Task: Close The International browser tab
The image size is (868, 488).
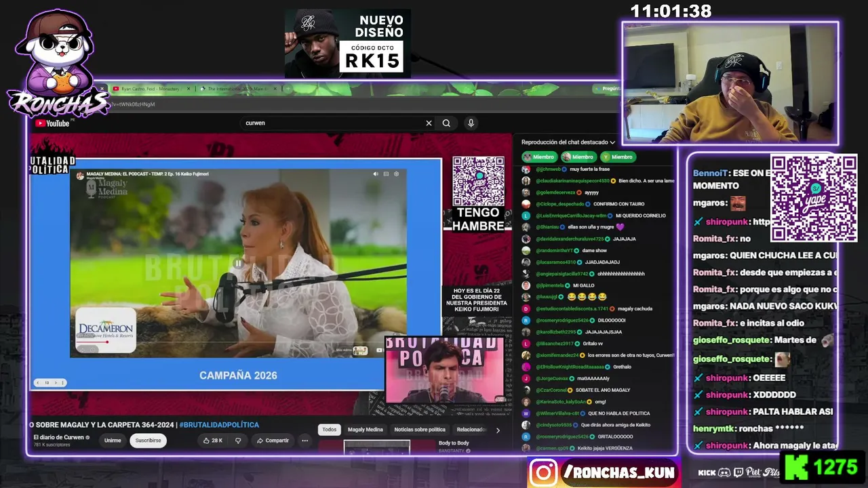Action: click(275, 89)
